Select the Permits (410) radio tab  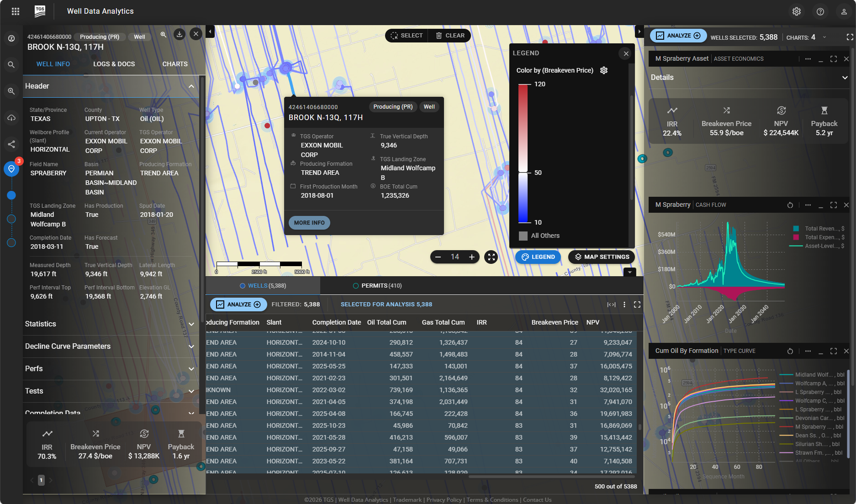pyautogui.click(x=377, y=286)
